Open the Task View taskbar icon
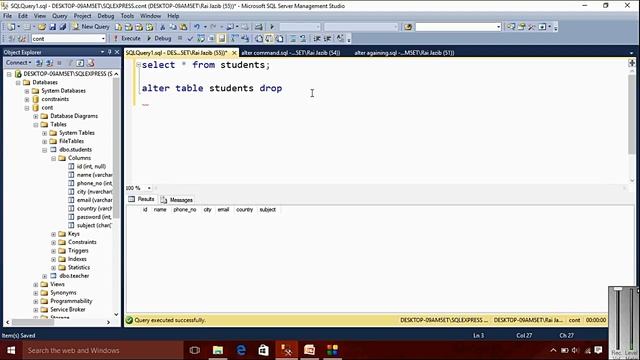 point(195,350)
